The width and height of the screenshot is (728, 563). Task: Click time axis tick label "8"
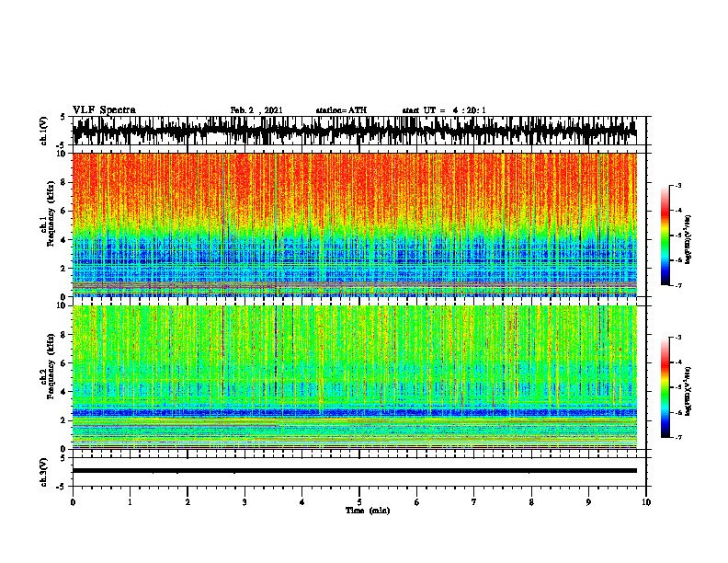[531, 502]
